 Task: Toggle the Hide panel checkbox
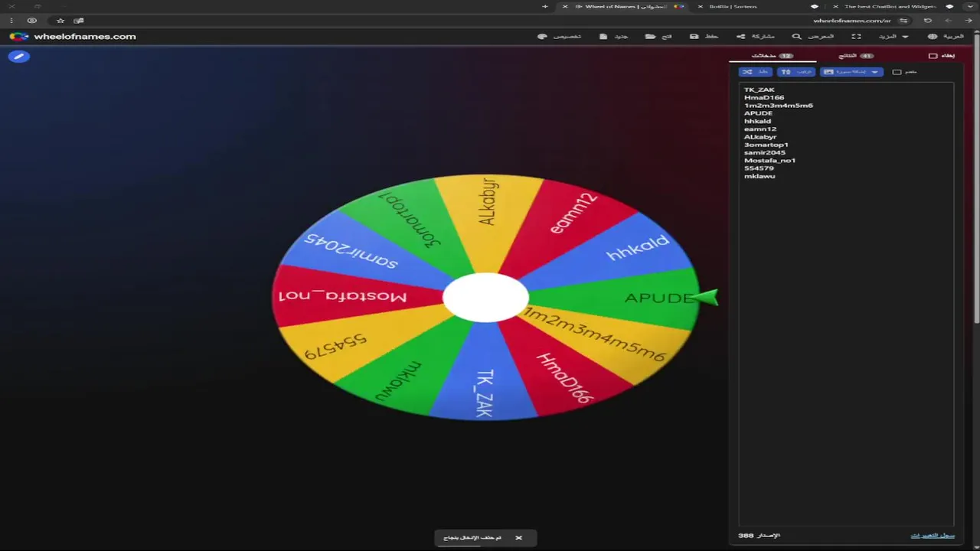[x=933, y=56]
